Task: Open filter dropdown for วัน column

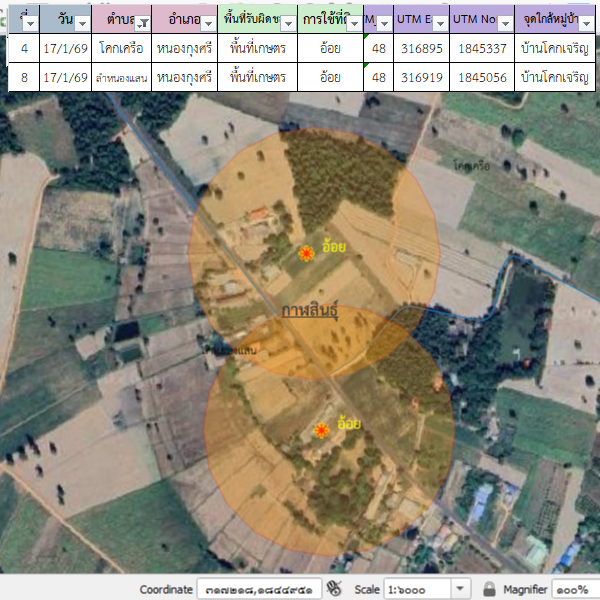Action: [82, 22]
